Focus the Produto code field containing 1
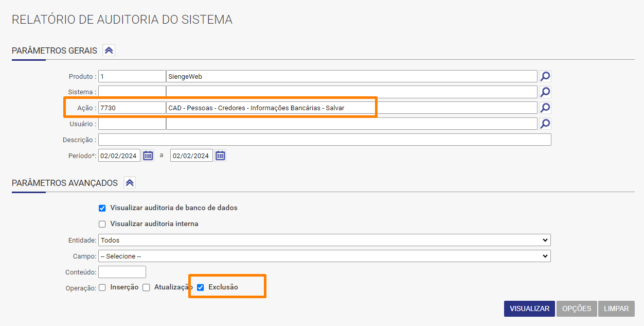This screenshot has width=644, height=326. click(132, 77)
